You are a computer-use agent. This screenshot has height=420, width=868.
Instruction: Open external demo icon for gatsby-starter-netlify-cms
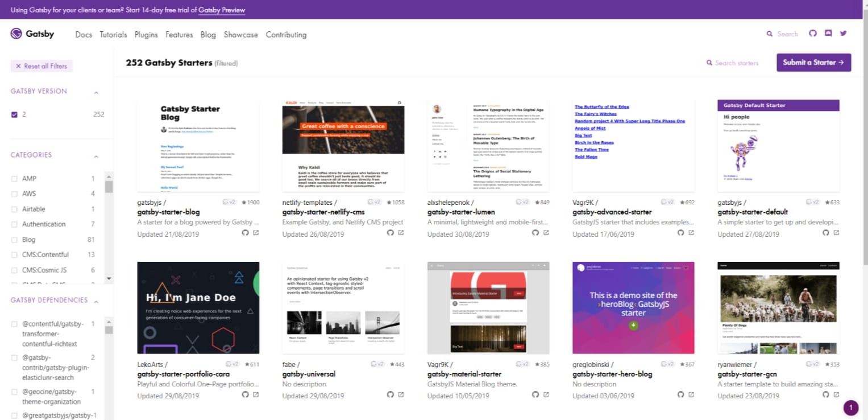(x=401, y=233)
